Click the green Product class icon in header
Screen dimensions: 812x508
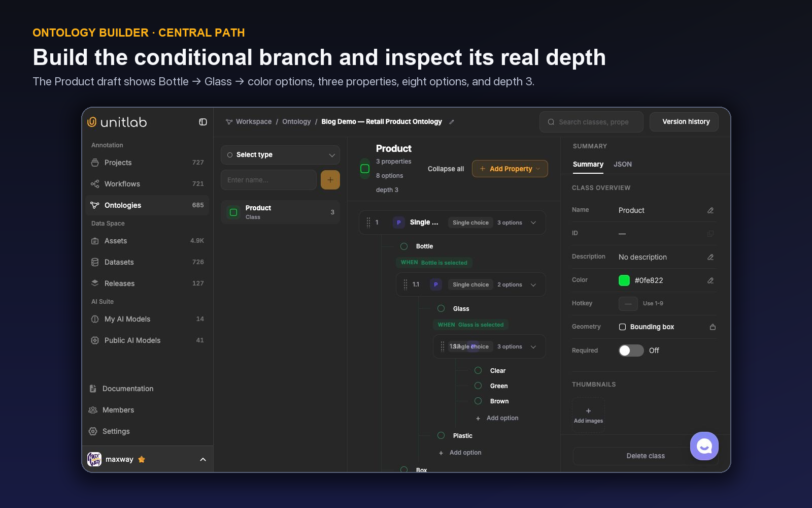click(x=365, y=169)
